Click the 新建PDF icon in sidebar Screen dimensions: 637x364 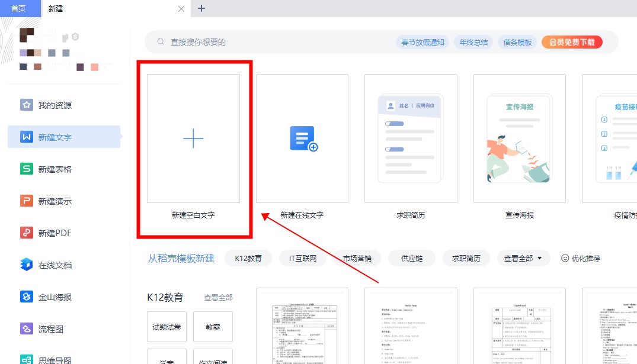(x=27, y=233)
